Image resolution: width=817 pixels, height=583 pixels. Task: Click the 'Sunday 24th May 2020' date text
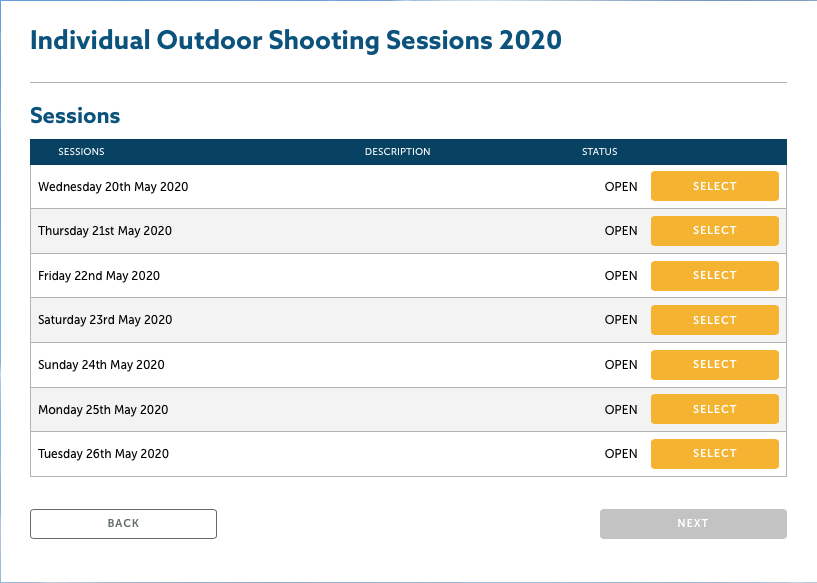[x=101, y=365]
